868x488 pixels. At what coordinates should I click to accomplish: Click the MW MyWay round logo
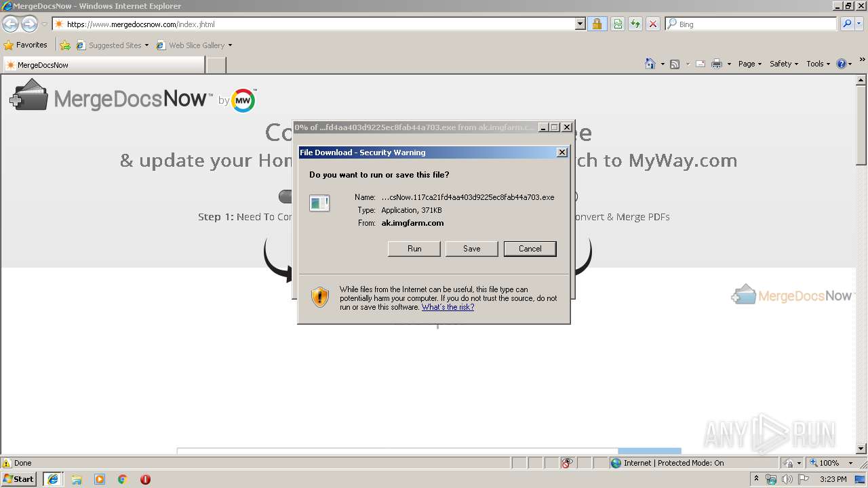click(x=243, y=100)
